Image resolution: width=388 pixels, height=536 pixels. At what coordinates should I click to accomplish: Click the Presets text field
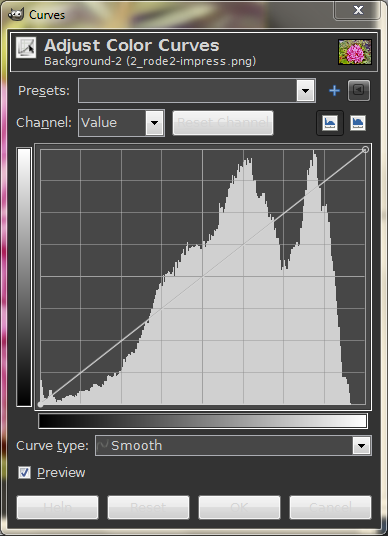(187, 91)
